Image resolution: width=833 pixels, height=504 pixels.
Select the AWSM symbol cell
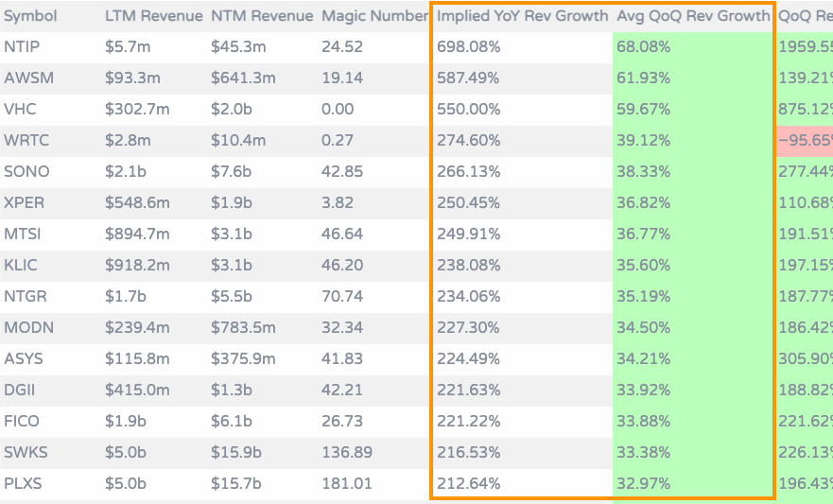[28, 78]
